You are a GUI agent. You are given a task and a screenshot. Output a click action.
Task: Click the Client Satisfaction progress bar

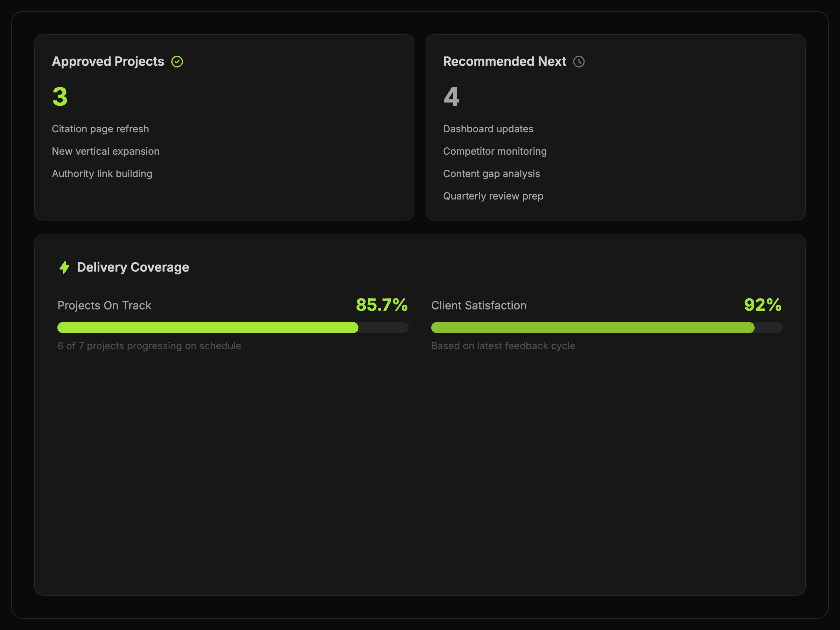coord(606,327)
